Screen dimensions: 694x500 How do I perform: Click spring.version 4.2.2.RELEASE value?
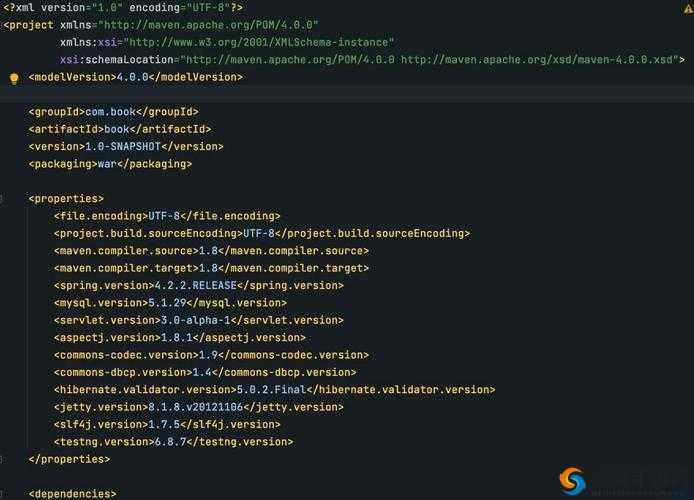pyautogui.click(x=195, y=285)
